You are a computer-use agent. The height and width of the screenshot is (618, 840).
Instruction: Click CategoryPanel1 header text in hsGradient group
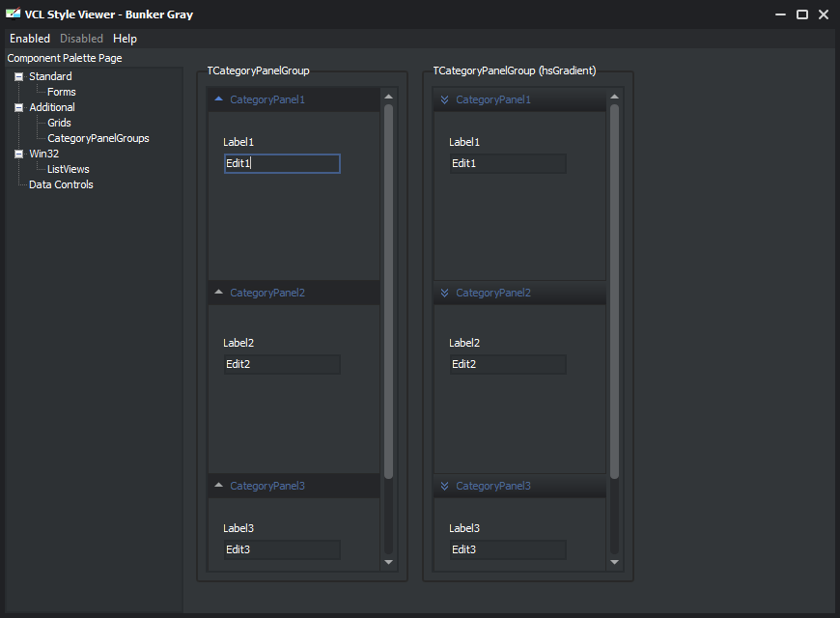point(493,99)
